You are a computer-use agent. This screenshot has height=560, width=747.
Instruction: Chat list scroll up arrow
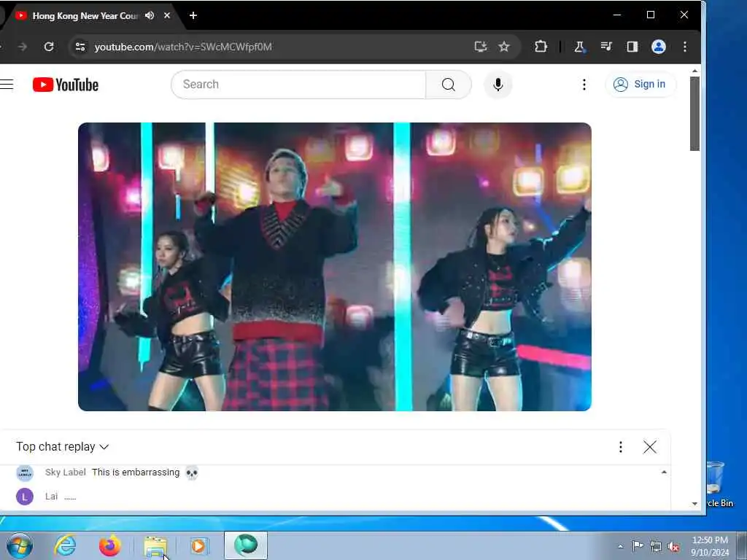(x=664, y=472)
